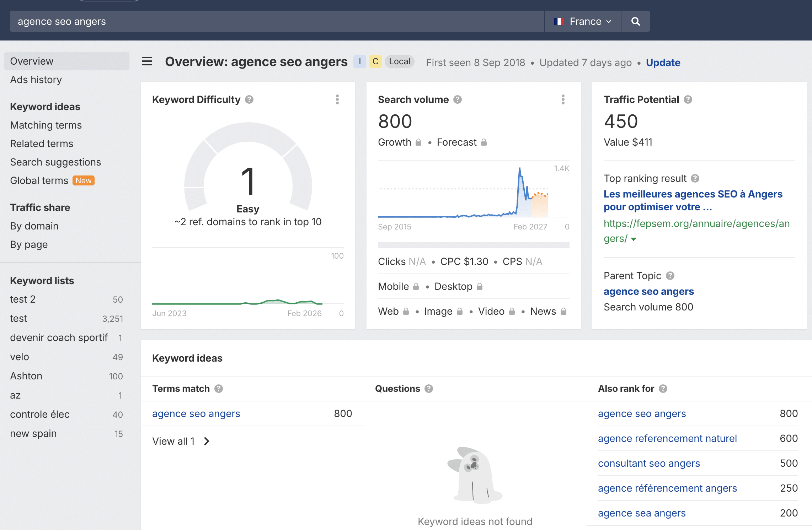Expand the fepsem.org URL dropdown arrow
The image size is (812, 530).
click(634, 239)
